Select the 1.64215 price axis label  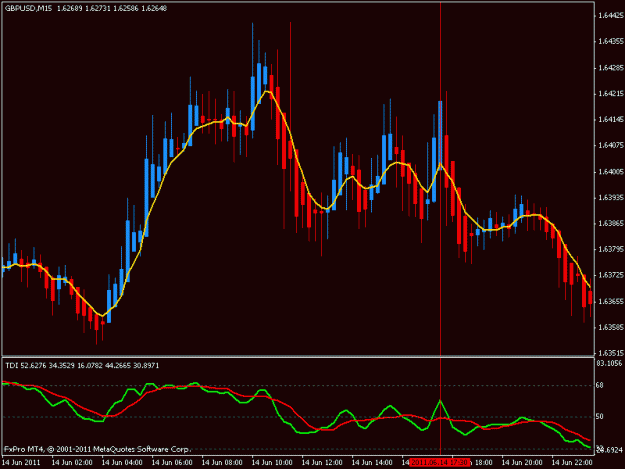click(610, 93)
